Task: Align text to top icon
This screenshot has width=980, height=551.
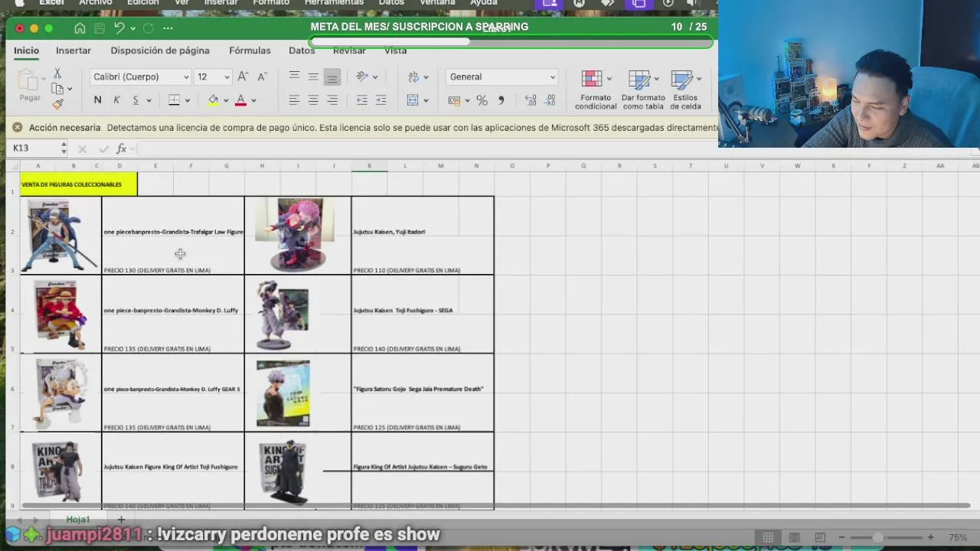Action: click(x=294, y=77)
